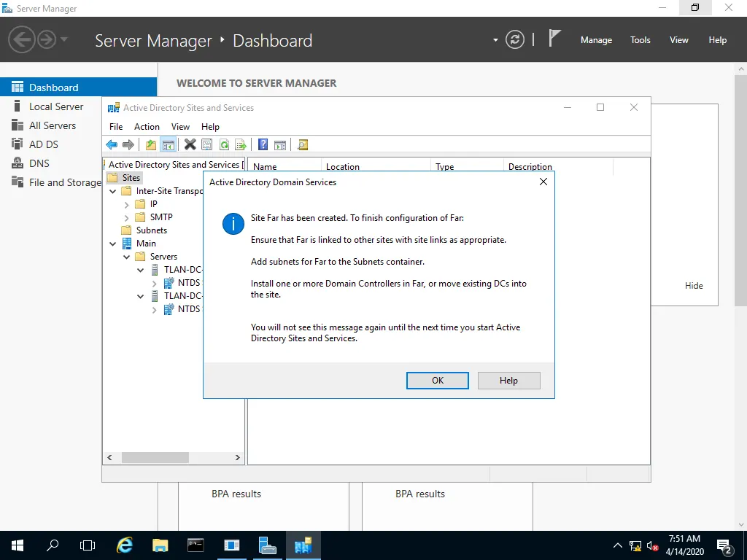Open Internet Explorer from the taskbar
This screenshot has width=747, height=560.
(x=125, y=545)
